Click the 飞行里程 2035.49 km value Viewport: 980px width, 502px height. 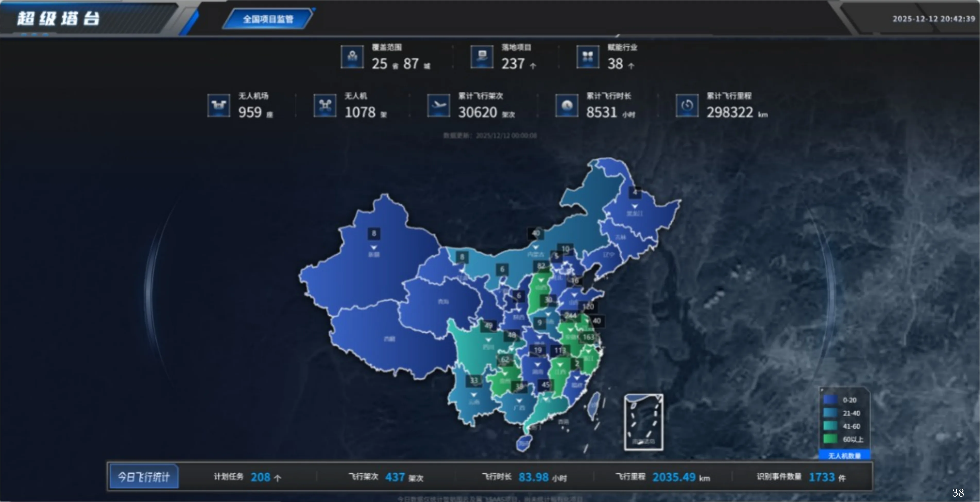click(681, 477)
